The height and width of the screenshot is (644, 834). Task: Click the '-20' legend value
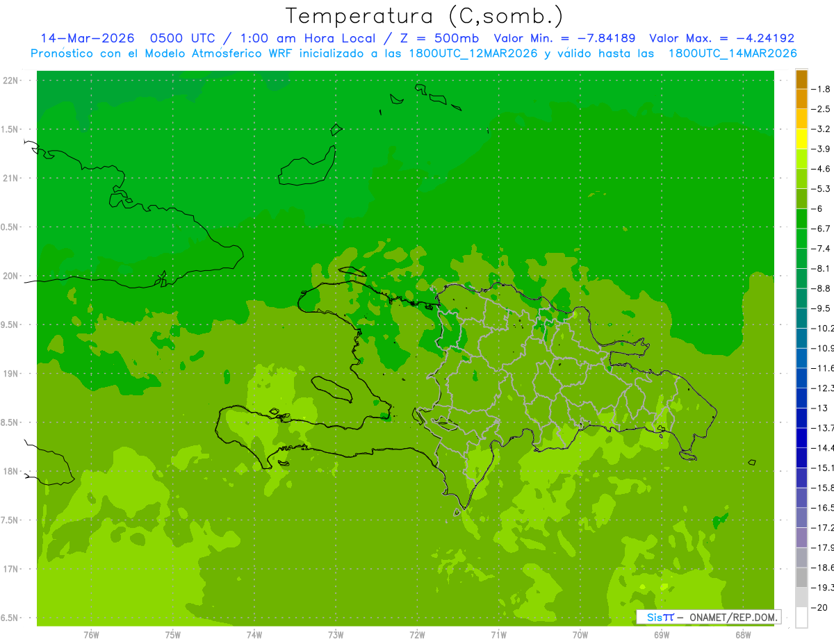821,608
